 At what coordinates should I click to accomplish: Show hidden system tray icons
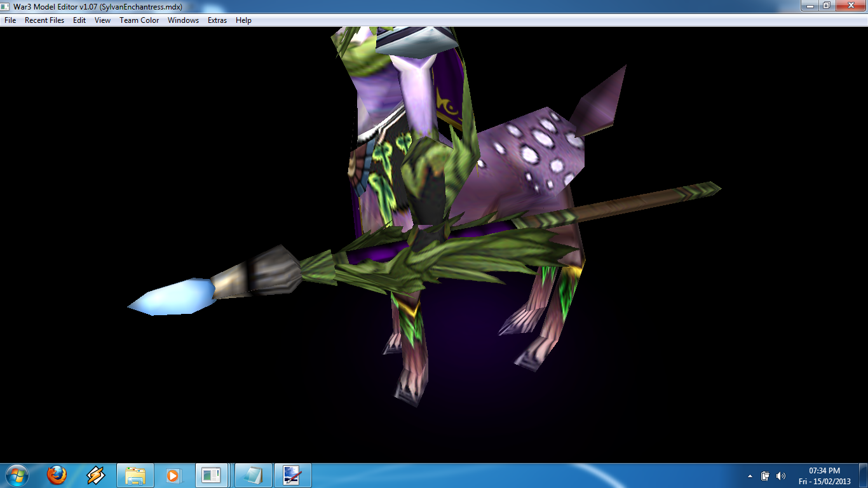coord(750,476)
